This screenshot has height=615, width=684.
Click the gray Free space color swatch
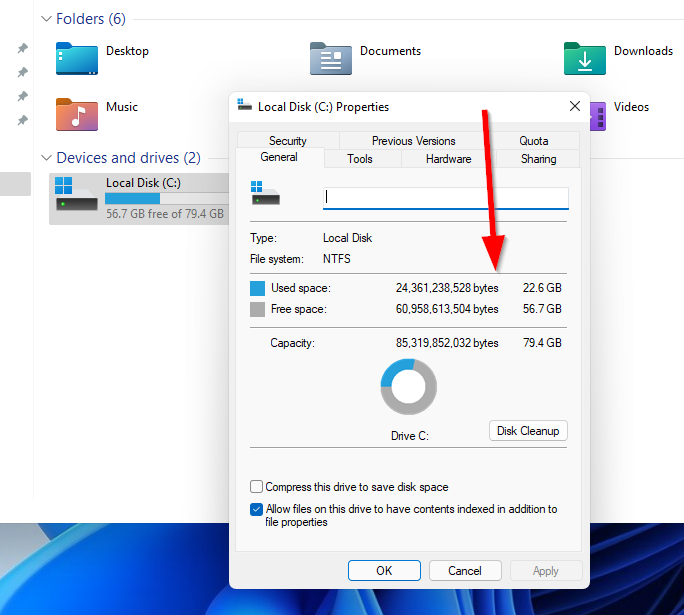pos(257,309)
